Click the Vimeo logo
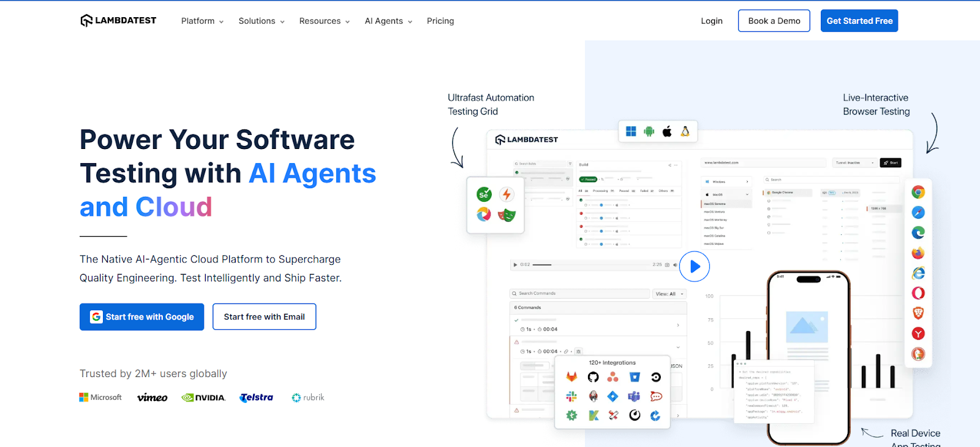The image size is (980, 447). tap(152, 397)
